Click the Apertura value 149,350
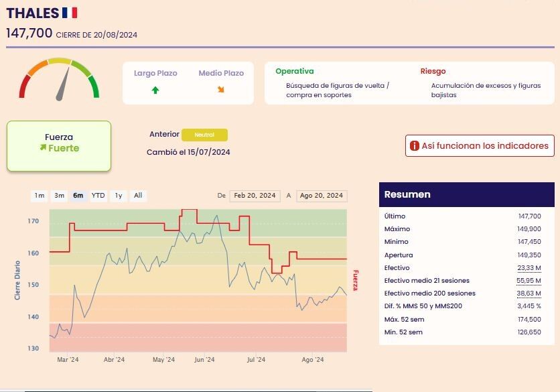The height and width of the screenshot is (392, 560). click(529, 255)
